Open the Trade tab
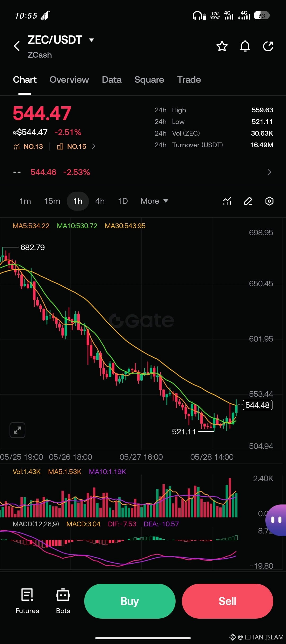Screen dimensions: 286x644 click(189, 80)
